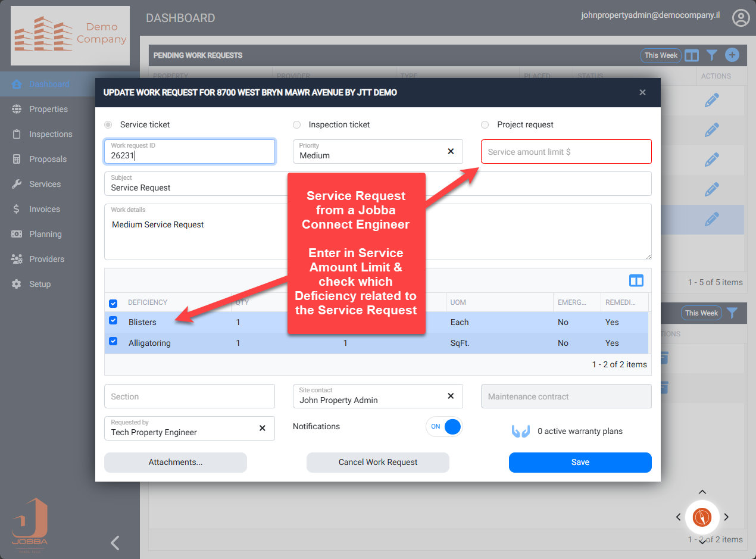Select the Inspection ticket radio button
The height and width of the screenshot is (559, 756).
click(296, 125)
